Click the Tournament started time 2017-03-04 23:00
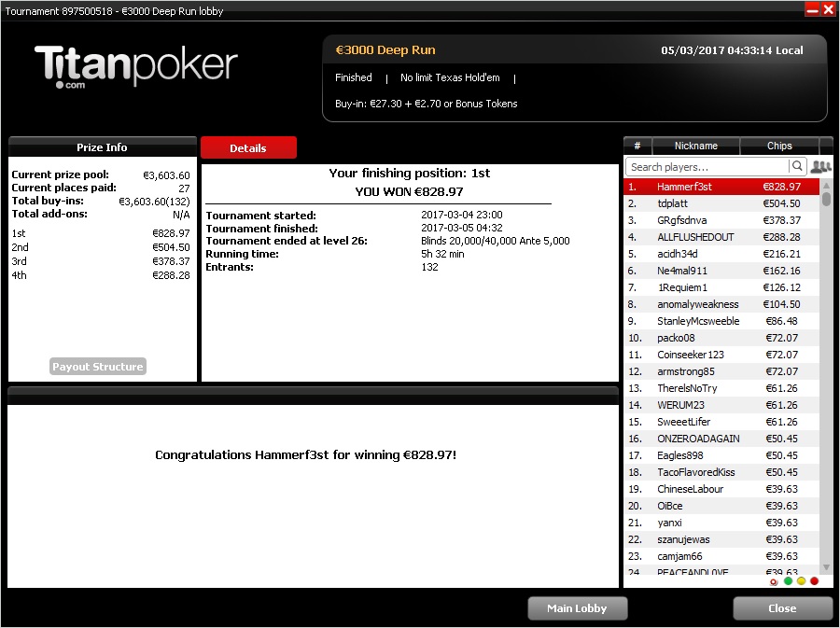 pos(462,215)
